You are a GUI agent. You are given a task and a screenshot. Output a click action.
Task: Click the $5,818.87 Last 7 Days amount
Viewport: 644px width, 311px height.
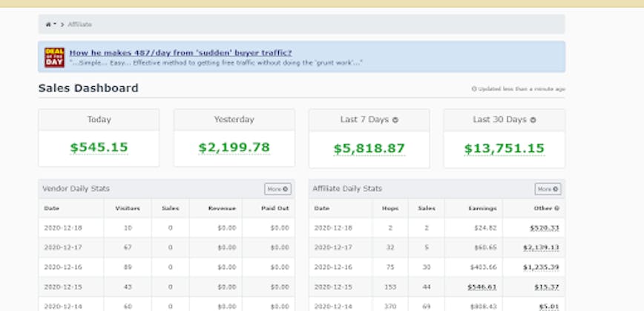coord(369,148)
